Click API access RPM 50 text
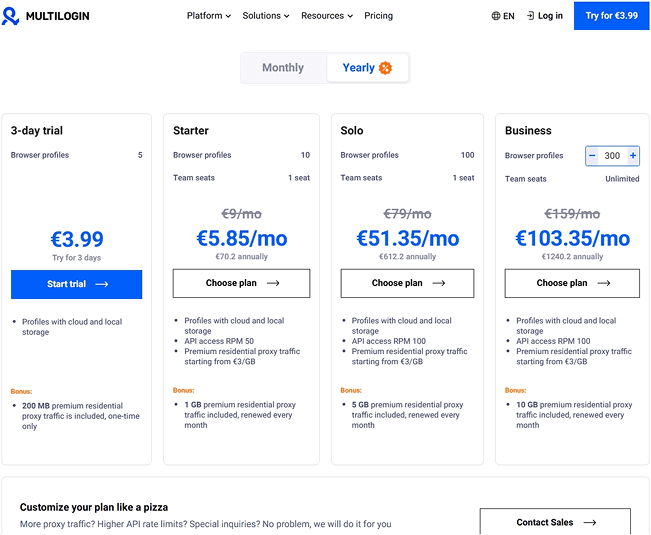The height and width of the screenshot is (535, 651). pos(219,341)
